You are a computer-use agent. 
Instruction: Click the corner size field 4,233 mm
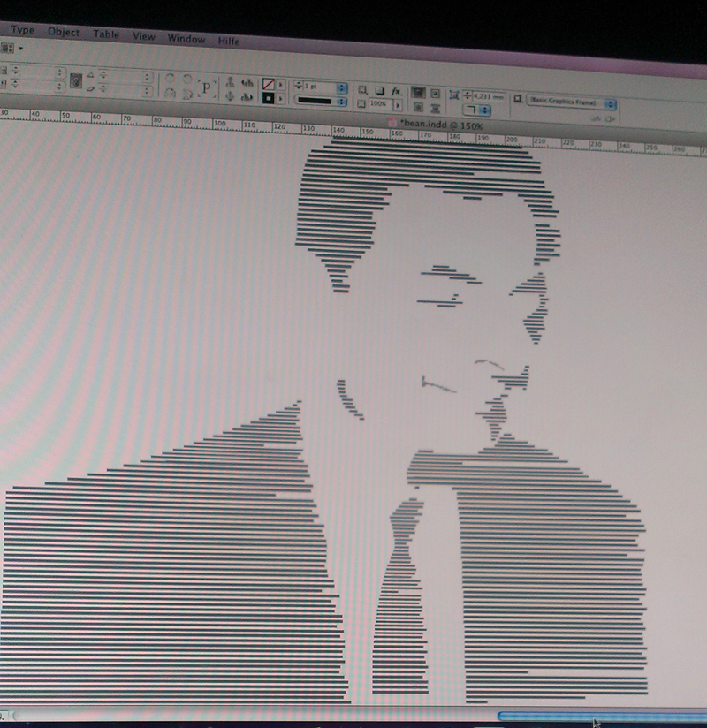488,96
